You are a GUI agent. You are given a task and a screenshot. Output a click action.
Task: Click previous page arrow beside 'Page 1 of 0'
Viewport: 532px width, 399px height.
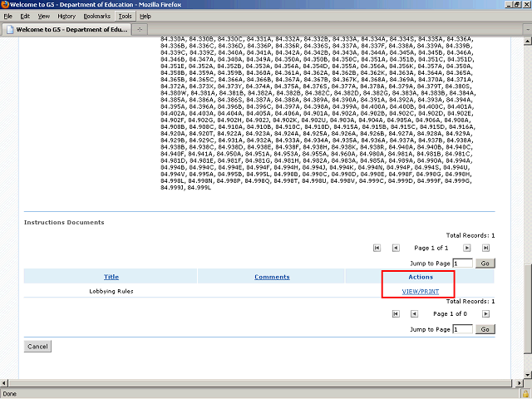[x=414, y=314]
